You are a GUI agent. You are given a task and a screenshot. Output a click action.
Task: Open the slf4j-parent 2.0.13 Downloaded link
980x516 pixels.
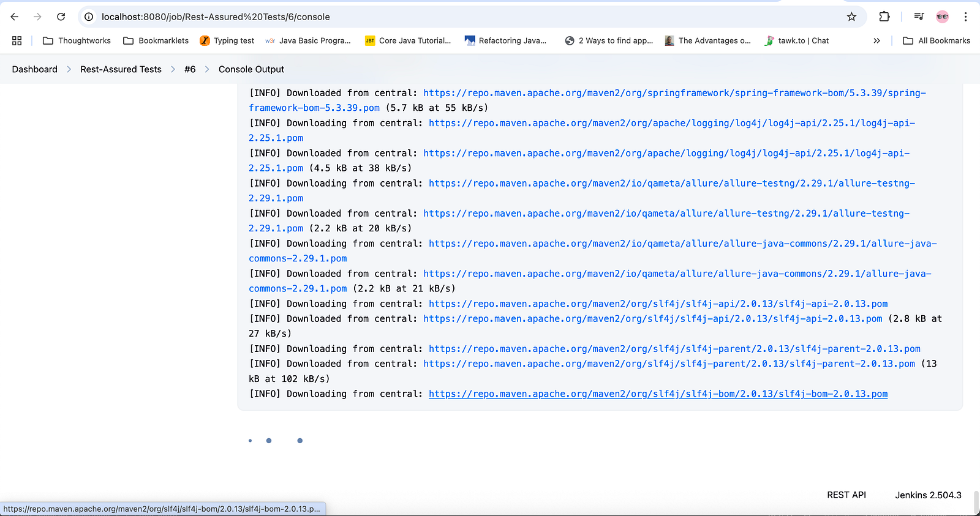(669, 364)
